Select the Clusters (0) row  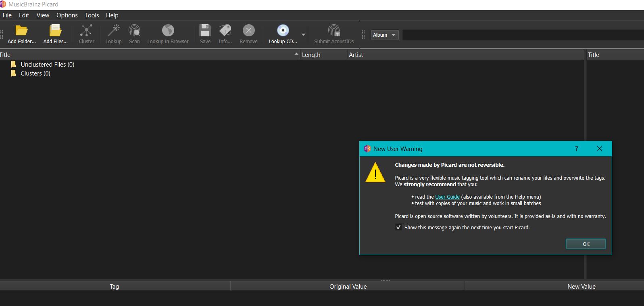pos(292,73)
